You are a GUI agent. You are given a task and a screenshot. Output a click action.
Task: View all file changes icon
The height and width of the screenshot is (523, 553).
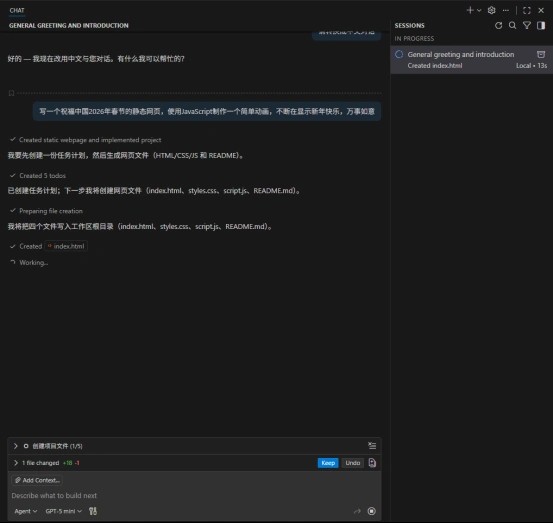[x=372, y=463]
